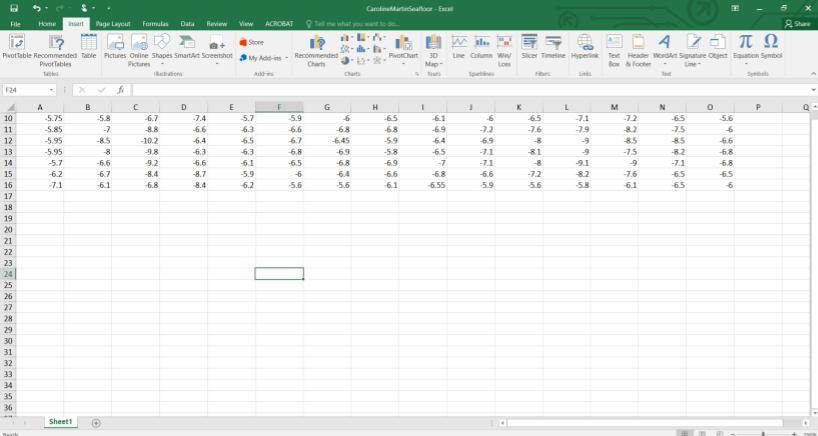The image size is (818, 436).
Task: Add a new sheet with plus button
Action: 96,423
